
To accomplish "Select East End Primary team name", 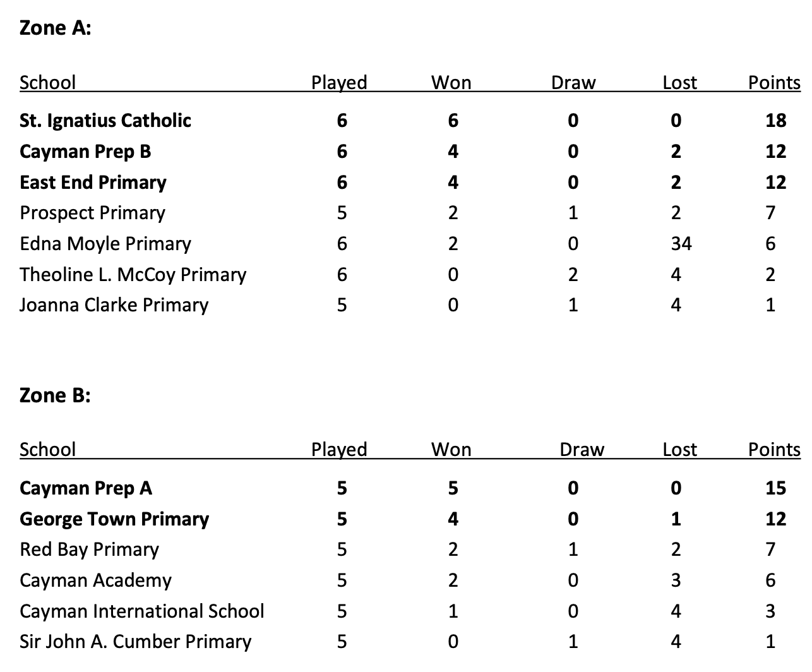I will pyautogui.click(x=93, y=183).
